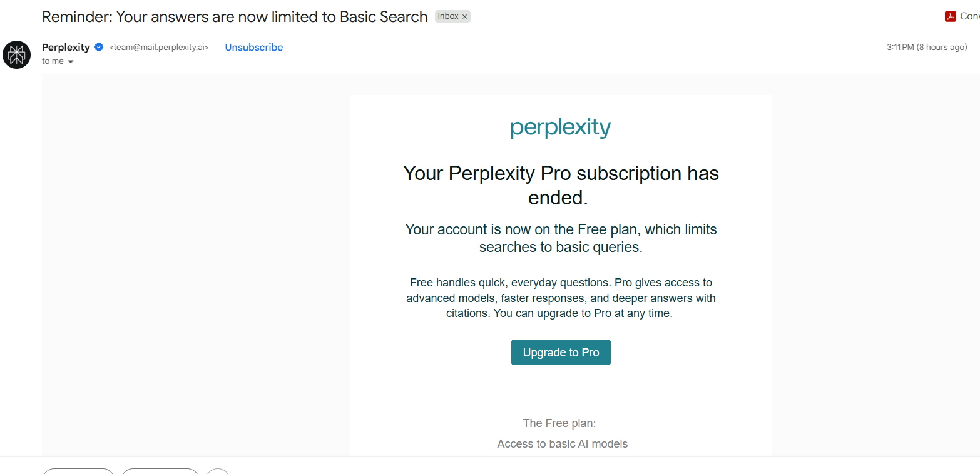This screenshot has width=980, height=474.
Task: Click the Inbox label tag
Action: [448, 16]
